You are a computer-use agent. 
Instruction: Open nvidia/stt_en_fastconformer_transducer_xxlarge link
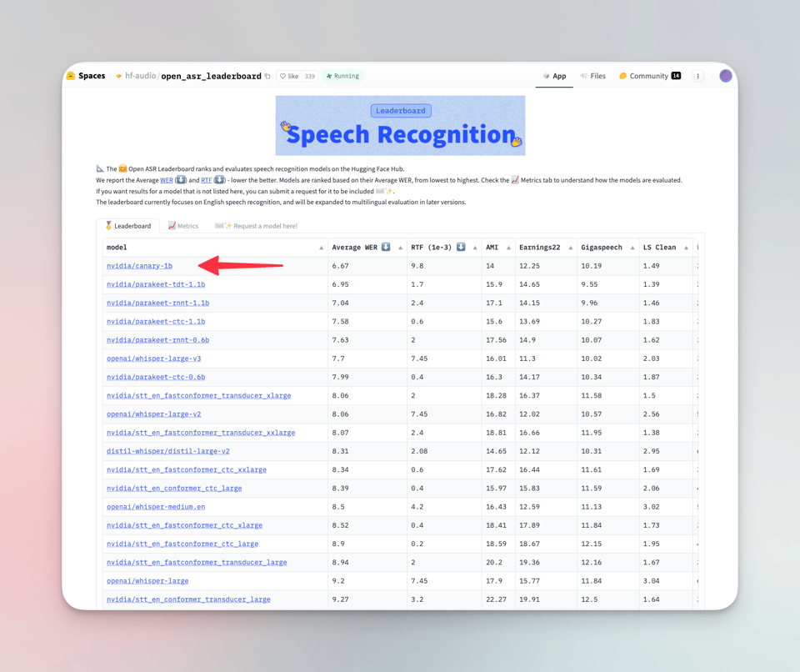[x=201, y=433]
